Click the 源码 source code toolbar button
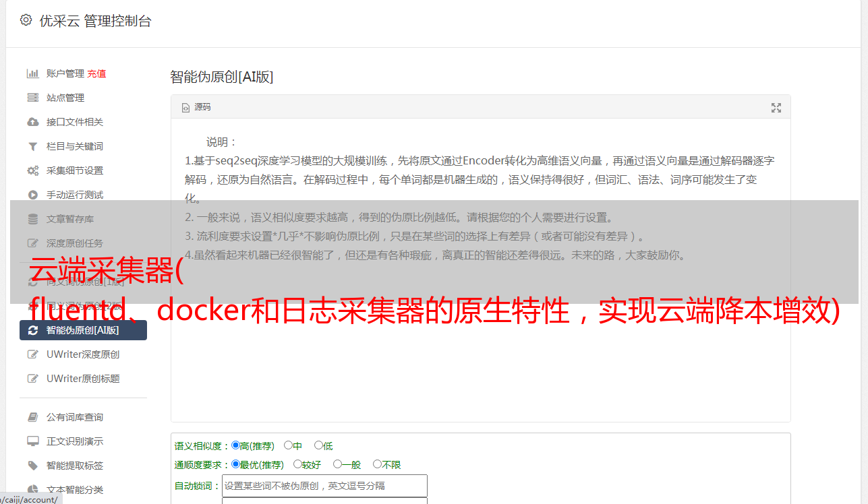The image size is (868, 504). point(196,107)
